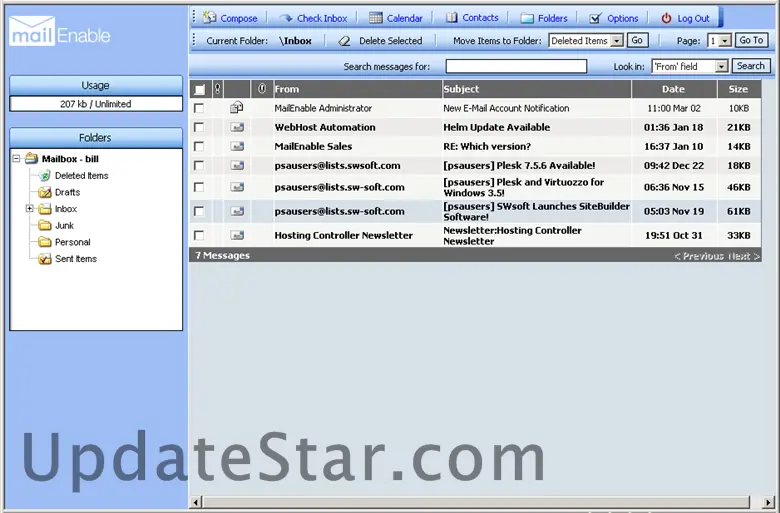This screenshot has width=780, height=513.
Task: Click the Inbox folder icon in tree
Action: [x=45, y=208]
